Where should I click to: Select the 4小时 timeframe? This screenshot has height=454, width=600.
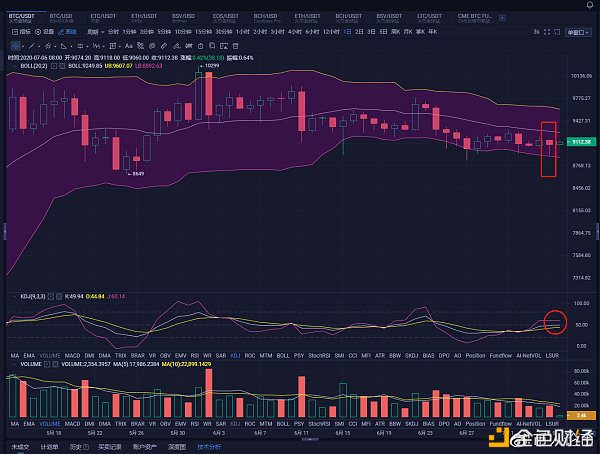point(295,32)
